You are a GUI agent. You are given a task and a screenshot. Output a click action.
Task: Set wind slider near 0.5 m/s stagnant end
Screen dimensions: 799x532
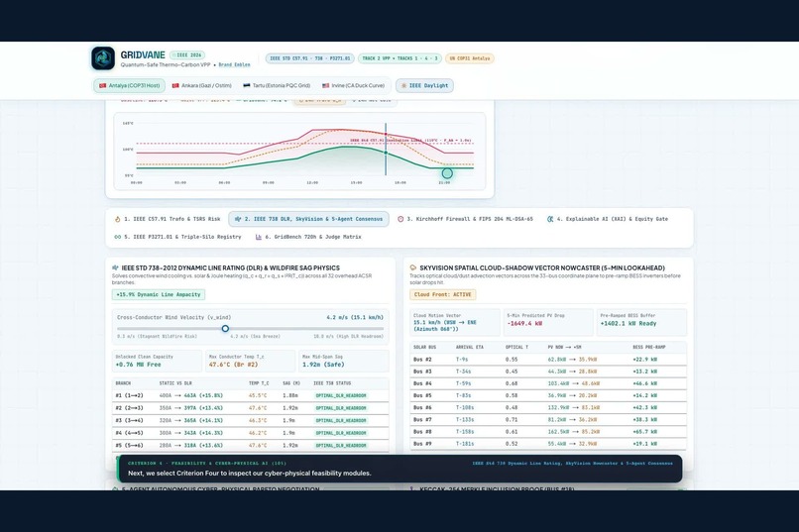coord(120,328)
